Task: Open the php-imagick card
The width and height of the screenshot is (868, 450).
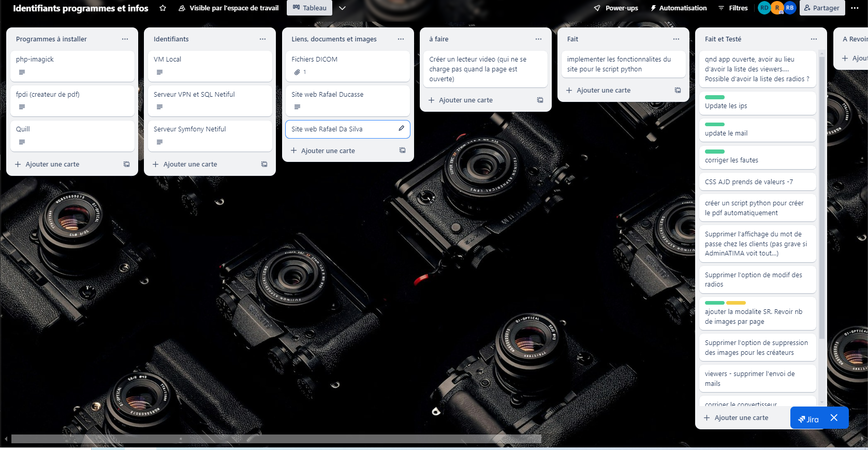Action: pos(72,66)
